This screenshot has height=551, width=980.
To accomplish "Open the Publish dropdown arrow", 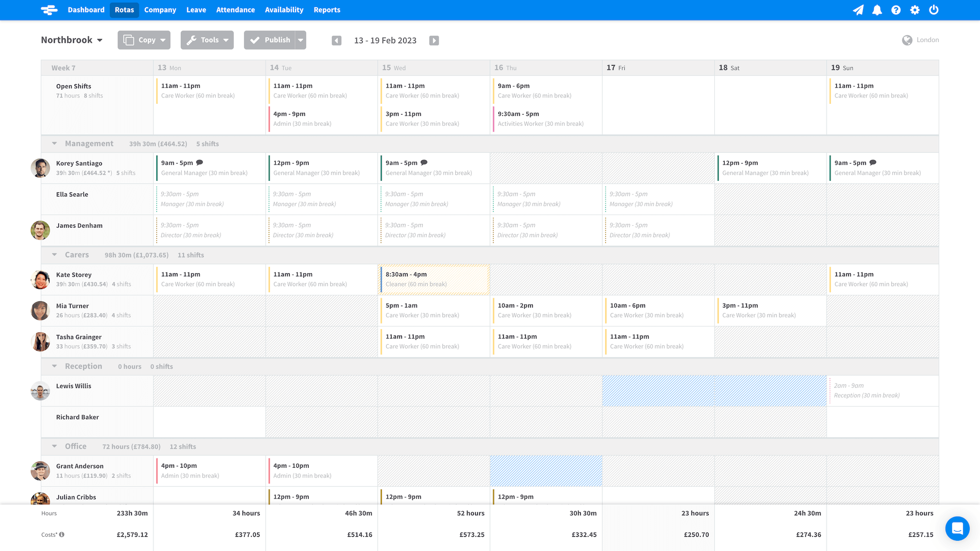I will coord(300,40).
